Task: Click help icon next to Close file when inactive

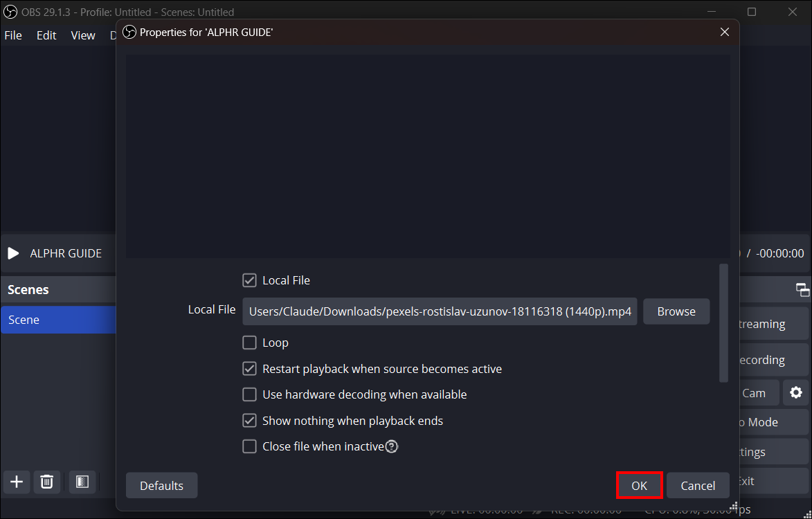Action: (392, 446)
